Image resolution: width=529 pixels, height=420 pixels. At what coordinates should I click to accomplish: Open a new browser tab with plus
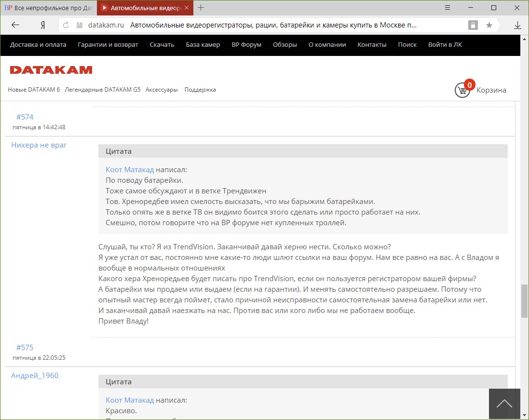[201, 8]
